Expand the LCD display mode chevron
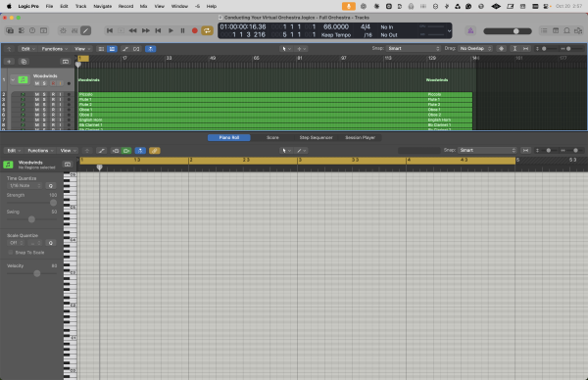Image resolution: width=588 pixels, height=380 pixels. [x=449, y=31]
